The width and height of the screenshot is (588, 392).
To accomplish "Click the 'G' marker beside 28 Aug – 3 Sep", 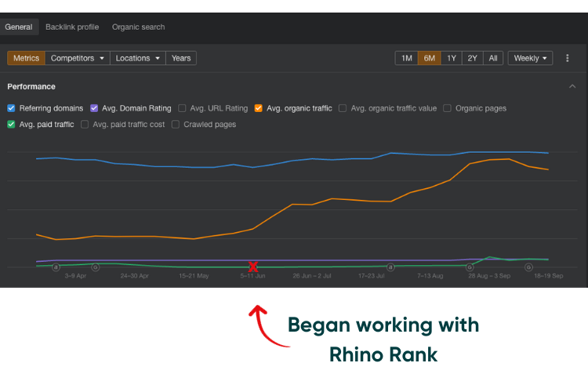I will coord(470,267).
